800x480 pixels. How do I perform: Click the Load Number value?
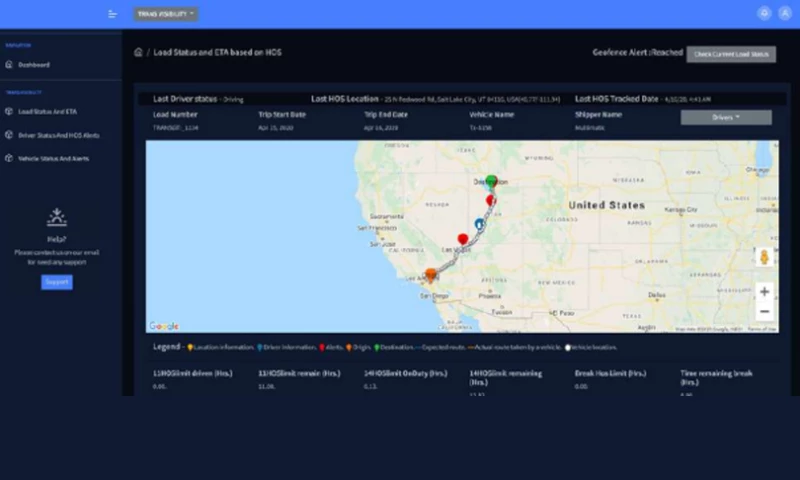click(x=176, y=128)
